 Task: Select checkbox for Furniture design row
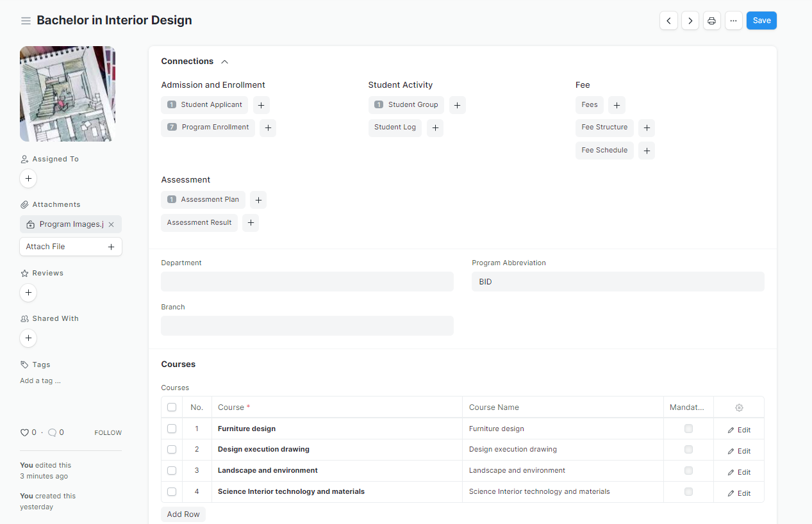coord(172,429)
